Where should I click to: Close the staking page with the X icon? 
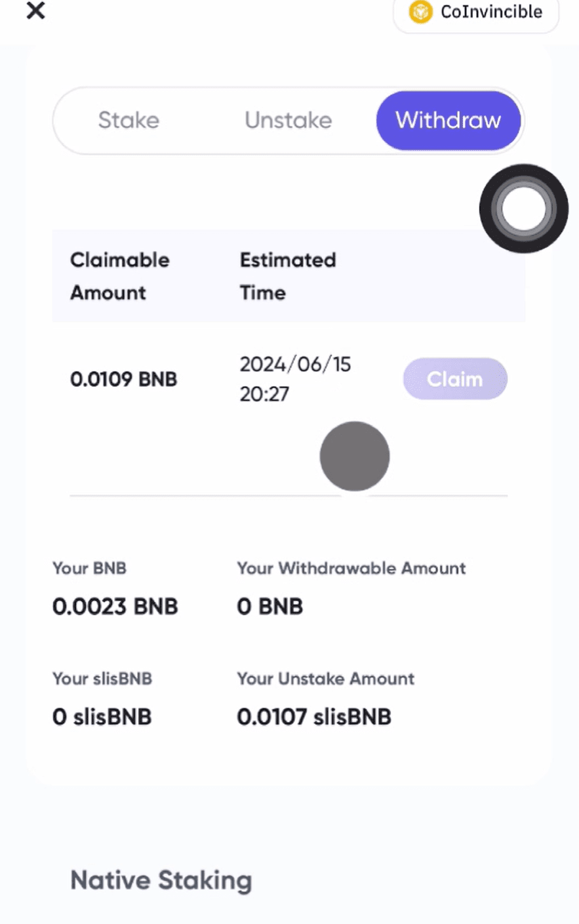pos(36,10)
